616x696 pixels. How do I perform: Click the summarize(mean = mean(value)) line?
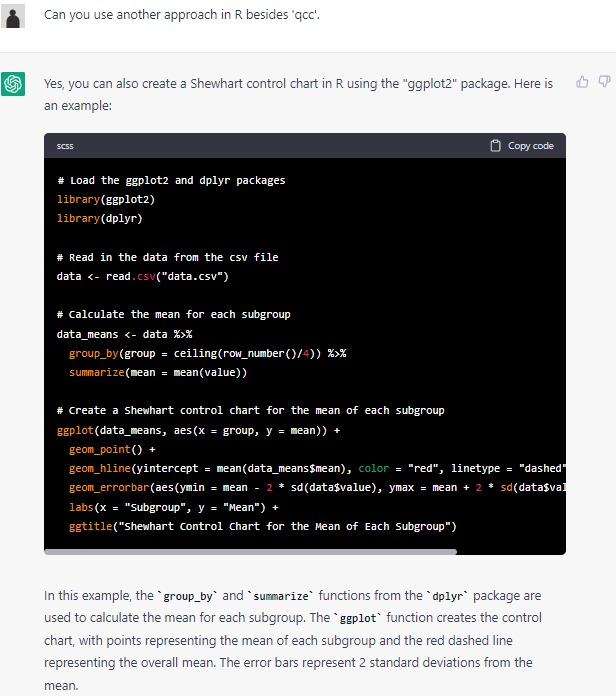click(x=157, y=372)
